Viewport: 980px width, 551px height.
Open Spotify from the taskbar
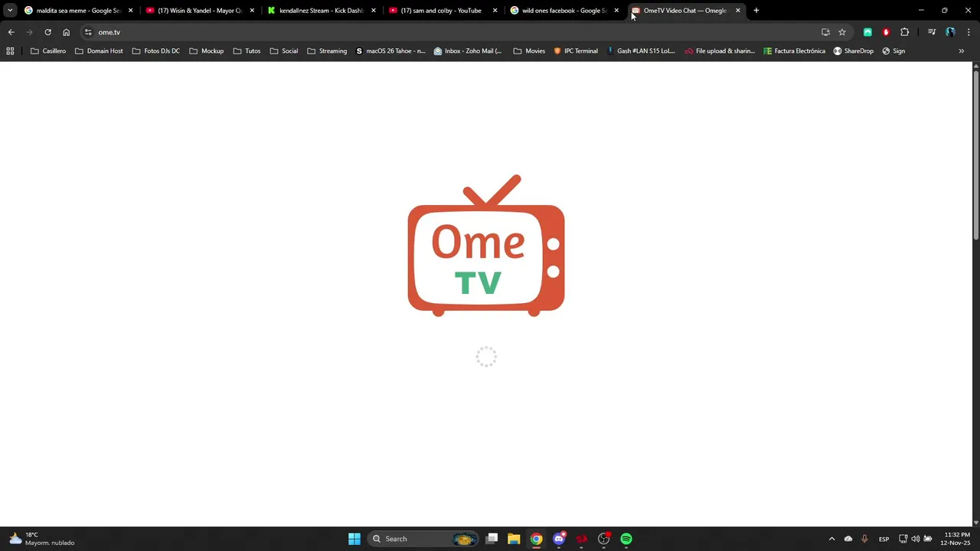pyautogui.click(x=626, y=539)
